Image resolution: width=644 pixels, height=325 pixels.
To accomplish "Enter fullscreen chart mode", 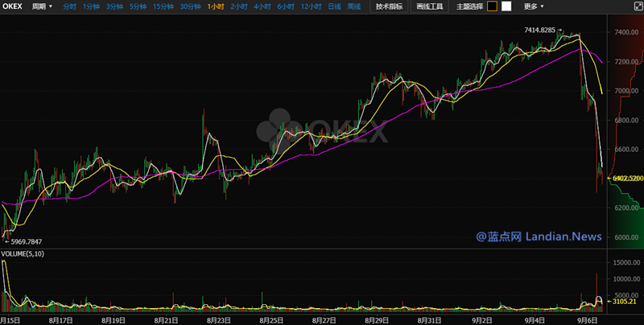I will click(x=634, y=6).
